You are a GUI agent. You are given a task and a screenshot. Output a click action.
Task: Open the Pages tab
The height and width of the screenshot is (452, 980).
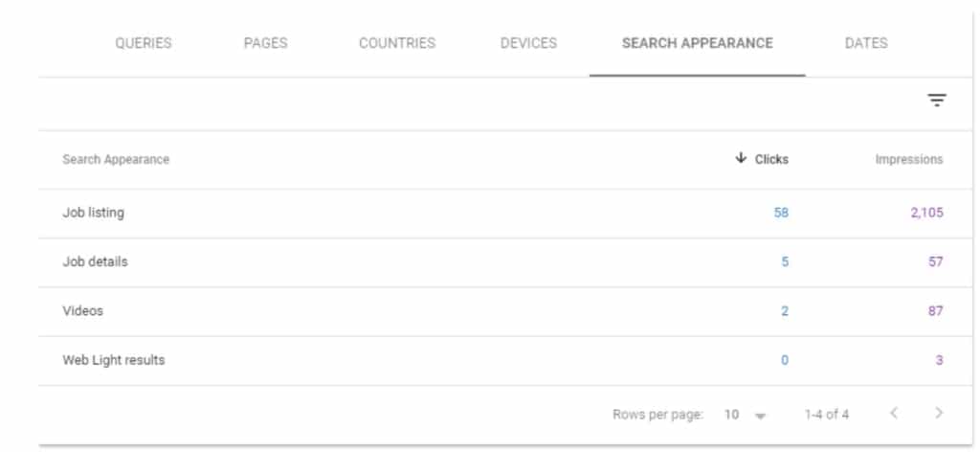(265, 43)
